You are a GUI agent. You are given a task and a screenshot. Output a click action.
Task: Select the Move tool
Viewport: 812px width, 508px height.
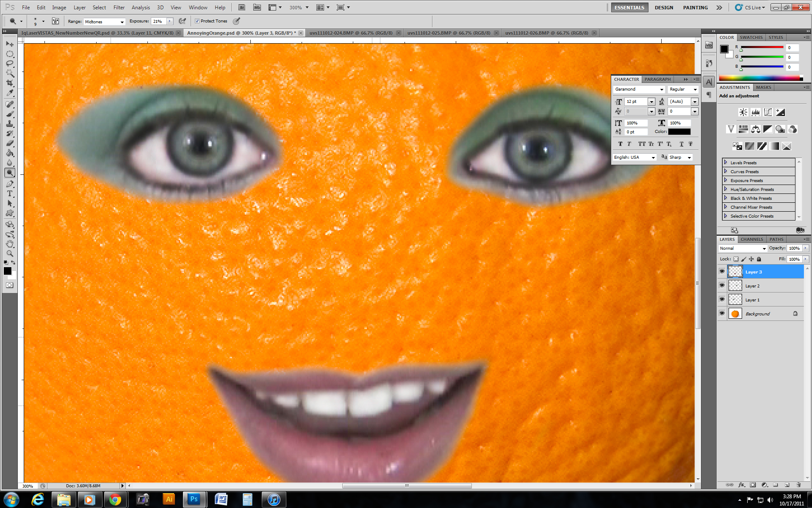(10, 44)
